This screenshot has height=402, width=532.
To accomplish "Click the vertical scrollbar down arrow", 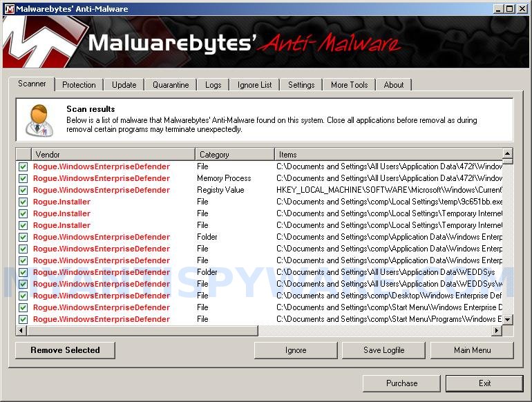I will pos(508,320).
